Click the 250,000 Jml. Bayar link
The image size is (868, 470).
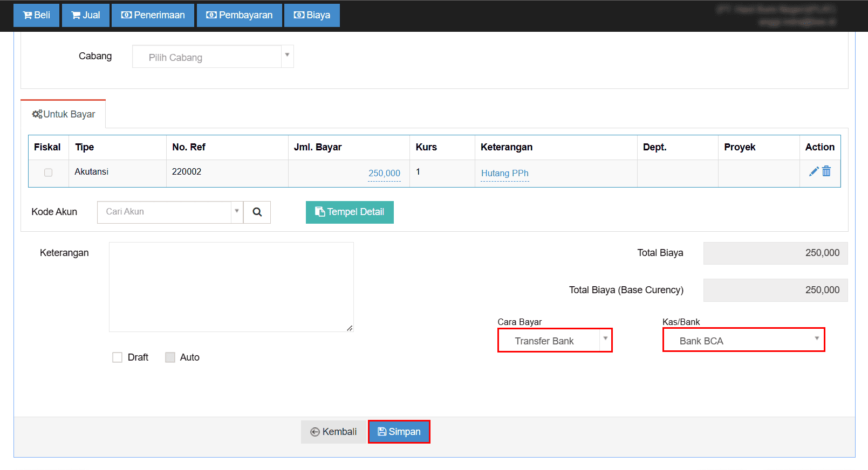(x=384, y=173)
